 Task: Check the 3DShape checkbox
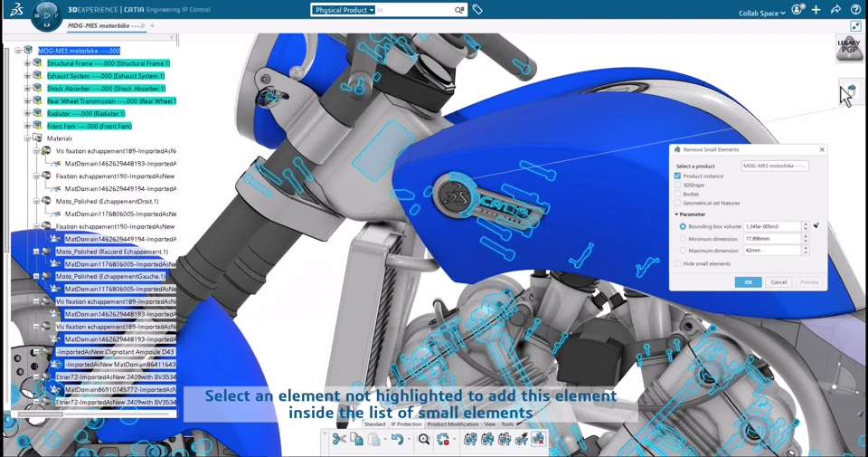677,185
